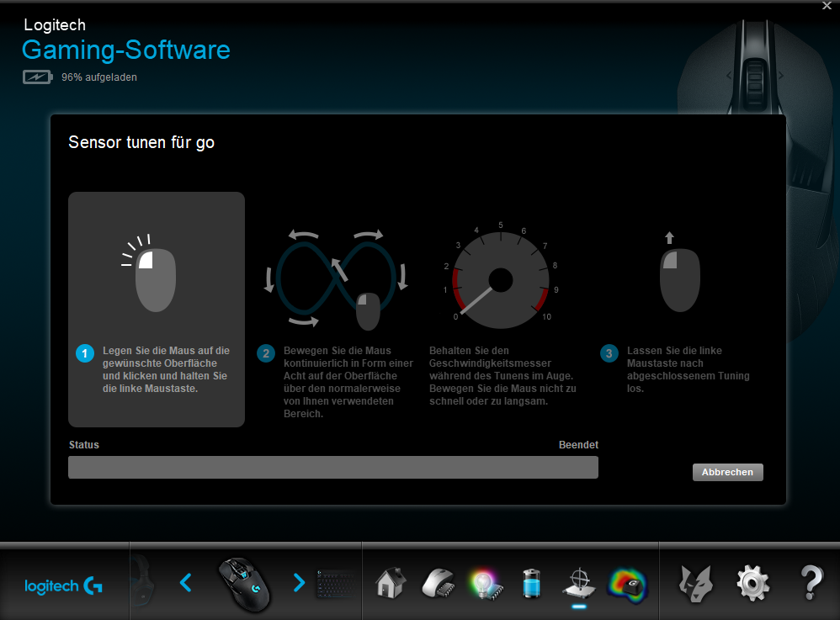This screenshot has width=840, height=620.
Task: Open on-board memory button customization icon
Action: pyautogui.click(x=439, y=583)
